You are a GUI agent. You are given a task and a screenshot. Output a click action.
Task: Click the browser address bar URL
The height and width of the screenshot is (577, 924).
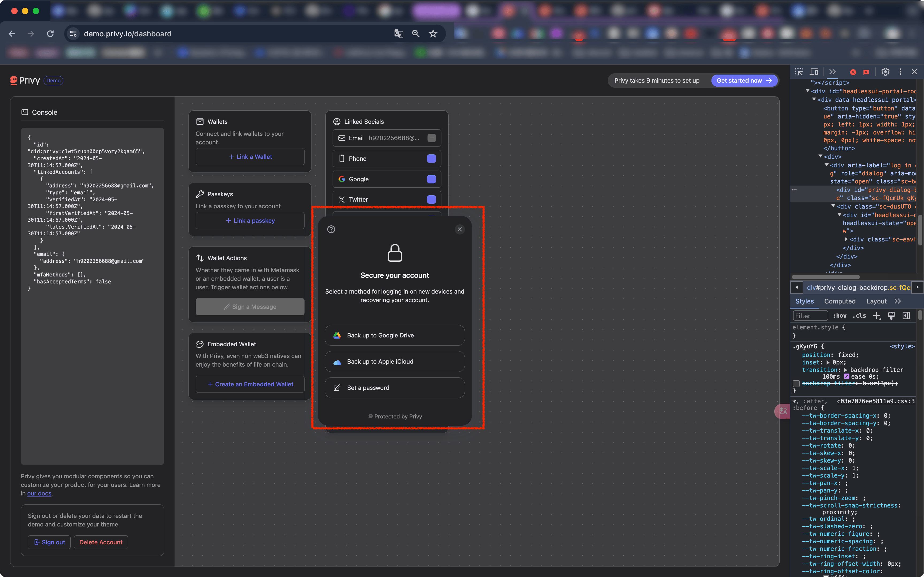click(128, 34)
